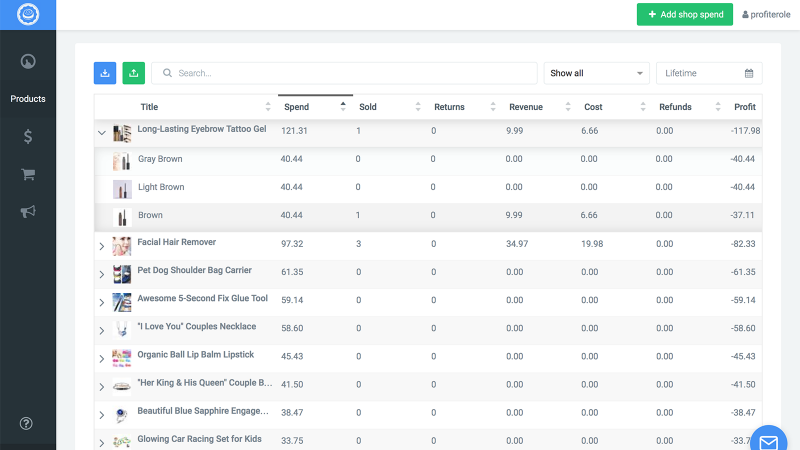Expand Pet Dog Shoulder Bag Carrier row
The width and height of the screenshot is (800, 450).
click(x=102, y=274)
